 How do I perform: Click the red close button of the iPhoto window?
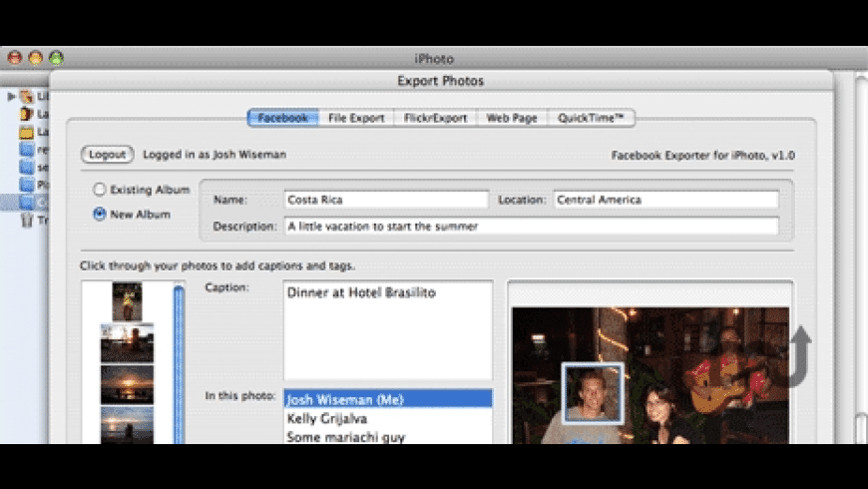15,58
